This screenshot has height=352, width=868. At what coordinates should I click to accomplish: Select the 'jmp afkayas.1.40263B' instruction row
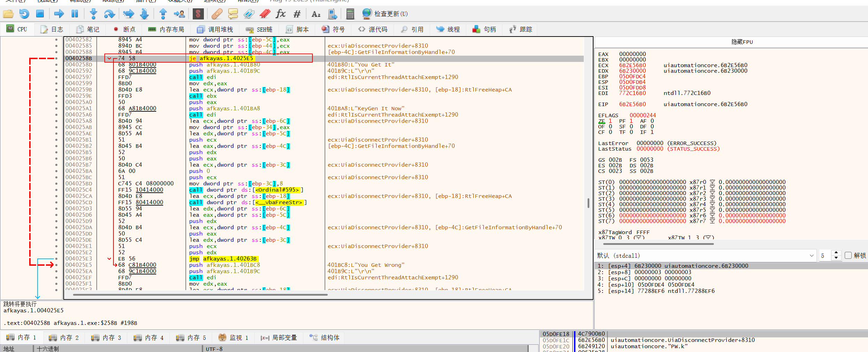pyautogui.click(x=324, y=259)
